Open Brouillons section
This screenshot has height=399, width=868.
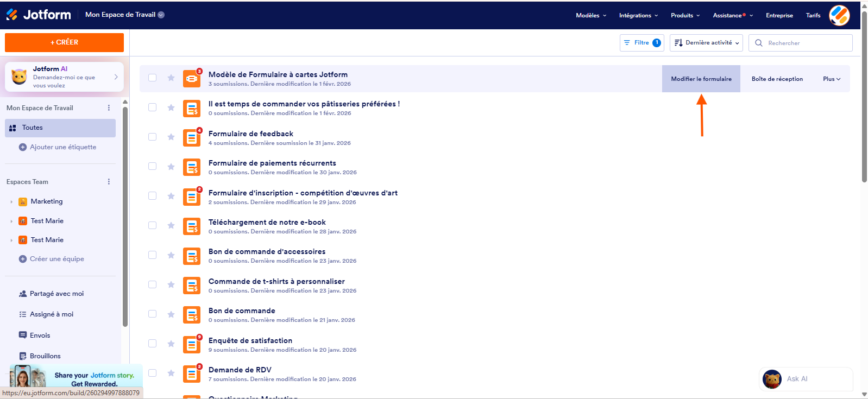[x=45, y=356]
